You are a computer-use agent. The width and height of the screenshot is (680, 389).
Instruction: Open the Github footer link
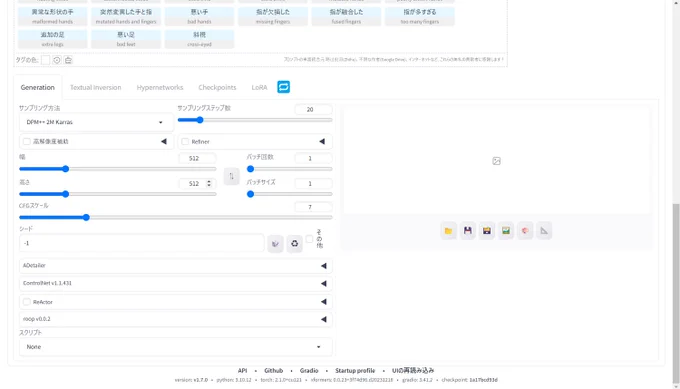tap(274, 371)
